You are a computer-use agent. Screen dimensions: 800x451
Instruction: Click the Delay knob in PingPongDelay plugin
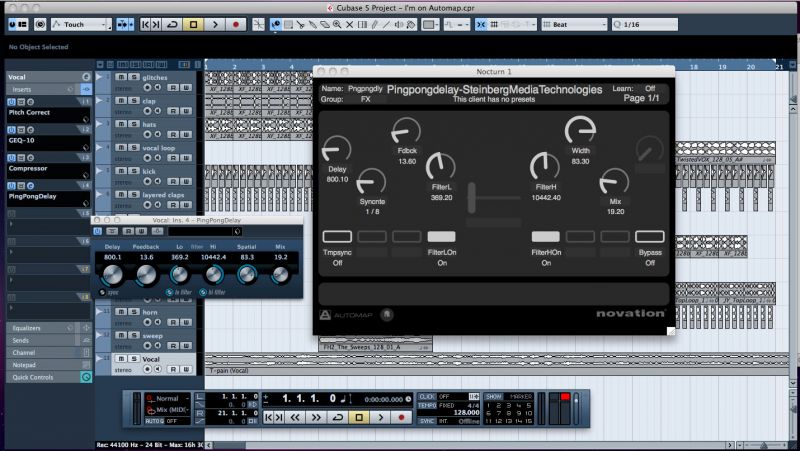112,275
